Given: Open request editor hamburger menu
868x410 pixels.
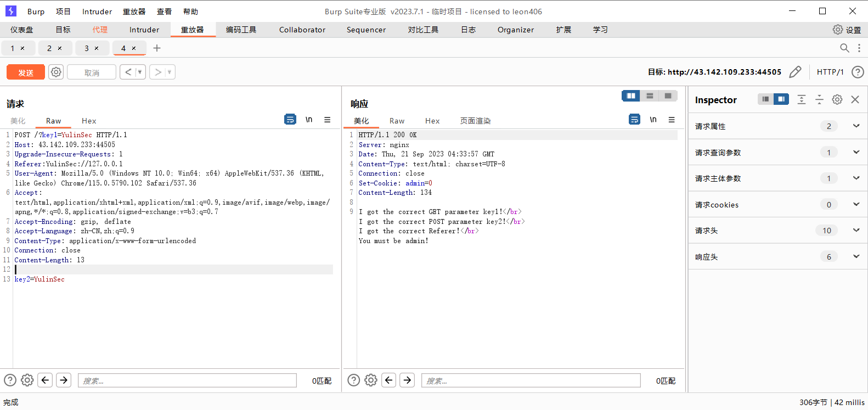Looking at the screenshot, I should (x=327, y=119).
